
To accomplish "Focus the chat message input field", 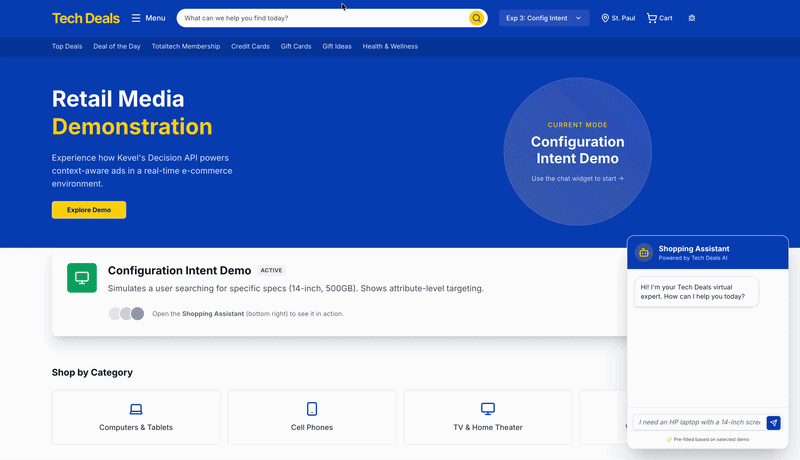I will (699, 422).
